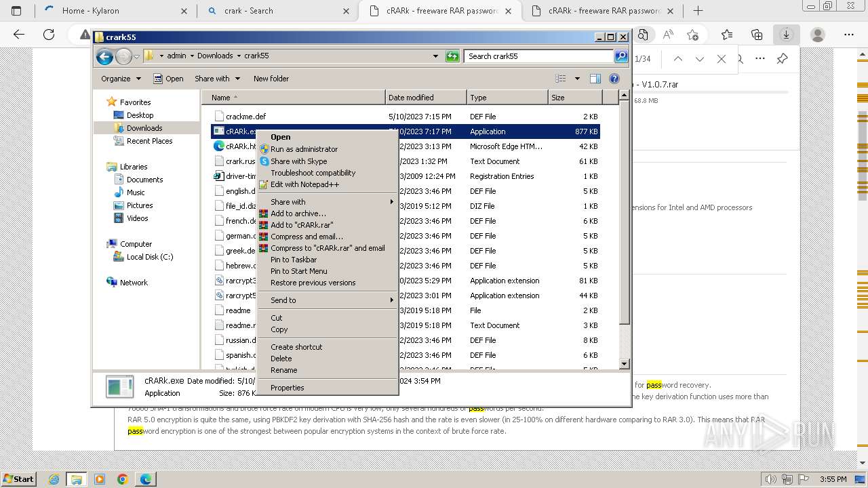Open the browser favorites star icon
The image size is (868, 488).
coord(727,35)
